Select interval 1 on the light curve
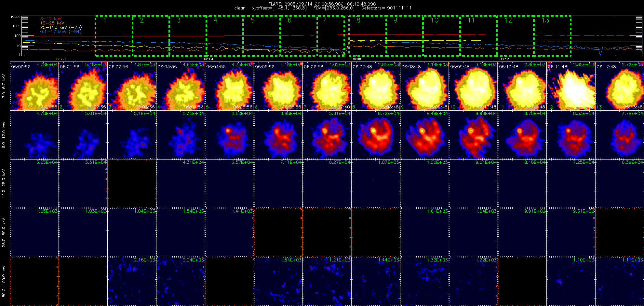The width and height of the screenshot is (644, 306). [114, 36]
